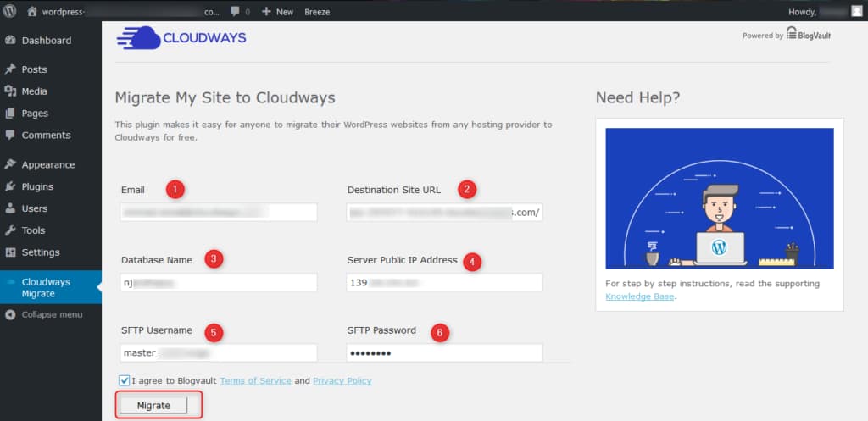The width and height of the screenshot is (868, 421).
Task: Open the Terms of Service link
Action: [255, 381]
